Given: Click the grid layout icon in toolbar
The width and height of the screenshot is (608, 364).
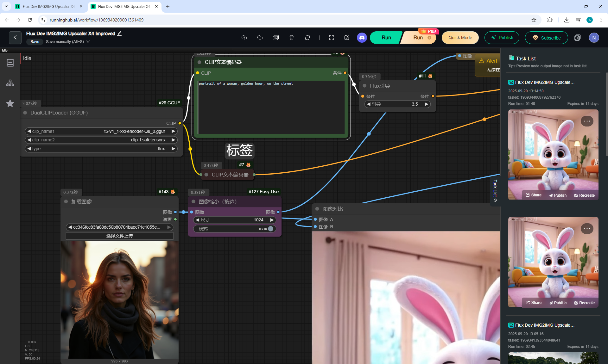Looking at the screenshot, I should click(331, 38).
